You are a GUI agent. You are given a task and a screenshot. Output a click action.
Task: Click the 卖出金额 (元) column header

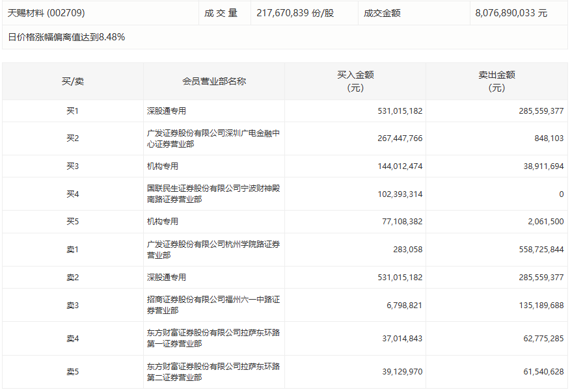(496, 81)
